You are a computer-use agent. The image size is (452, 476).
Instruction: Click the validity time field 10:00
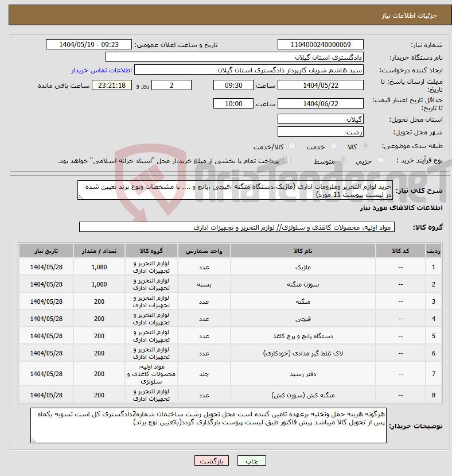point(233,103)
